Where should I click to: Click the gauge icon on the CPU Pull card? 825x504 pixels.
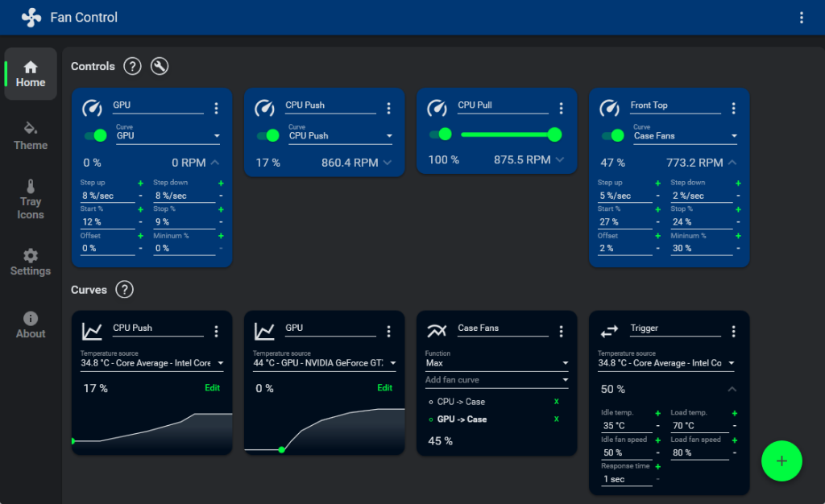click(436, 107)
